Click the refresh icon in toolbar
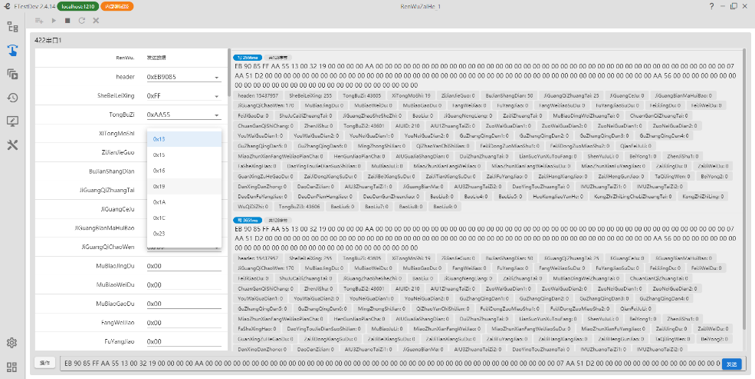The image size is (755, 379). coord(82,21)
